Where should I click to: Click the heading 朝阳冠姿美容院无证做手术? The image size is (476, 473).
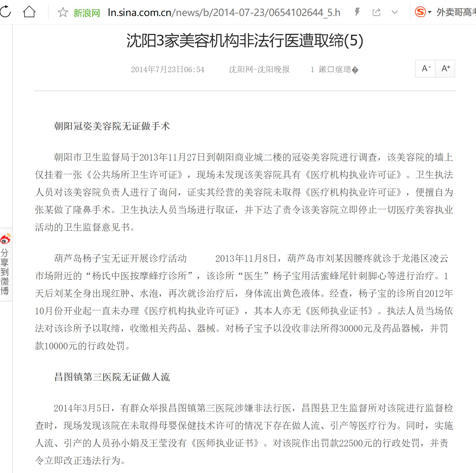click(x=112, y=126)
